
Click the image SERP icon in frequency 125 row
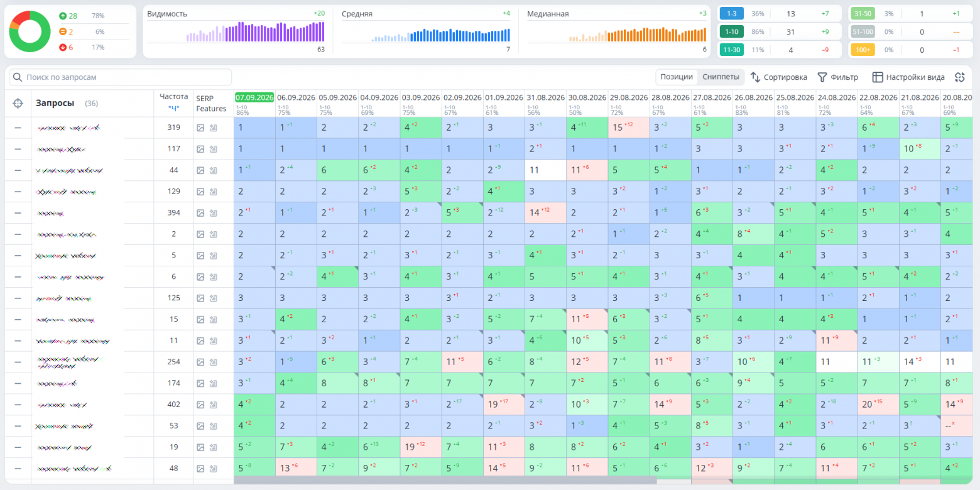tap(200, 298)
